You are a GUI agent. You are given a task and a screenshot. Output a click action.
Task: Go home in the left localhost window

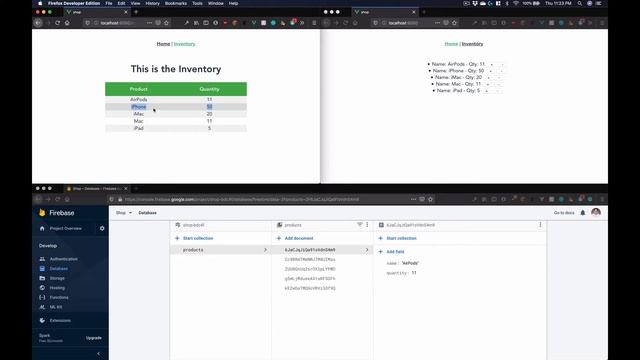pyautogui.click(x=67, y=23)
